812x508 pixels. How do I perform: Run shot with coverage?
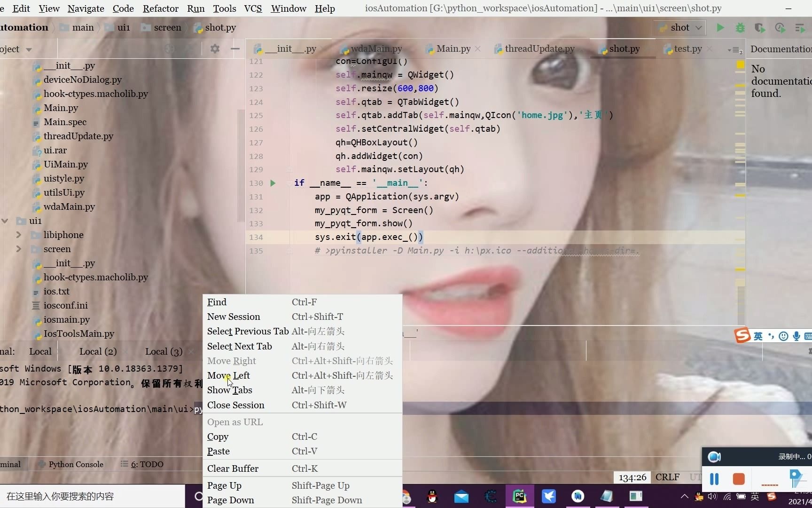[760, 28]
